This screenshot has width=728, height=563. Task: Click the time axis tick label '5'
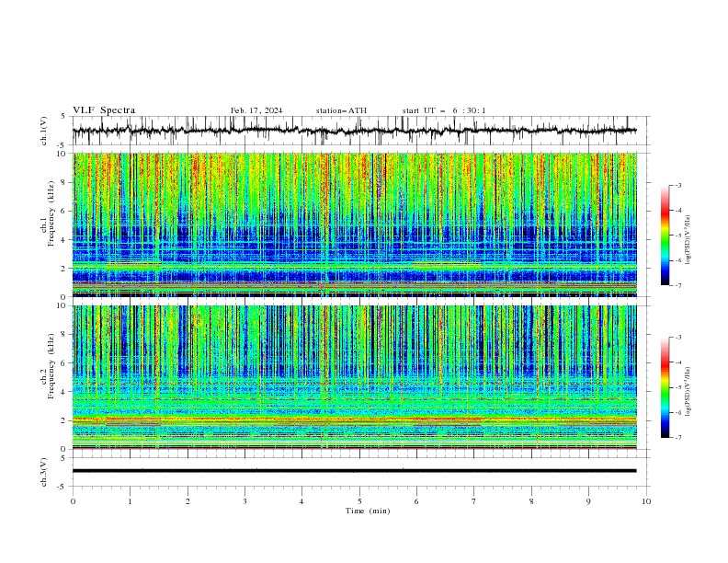(359, 501)
